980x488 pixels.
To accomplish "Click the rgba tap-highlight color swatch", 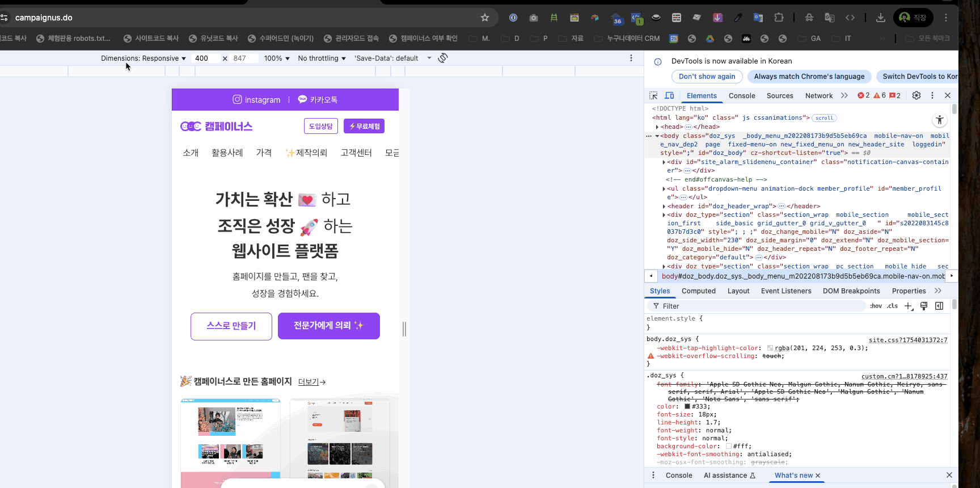I will (x=770, y=348).
